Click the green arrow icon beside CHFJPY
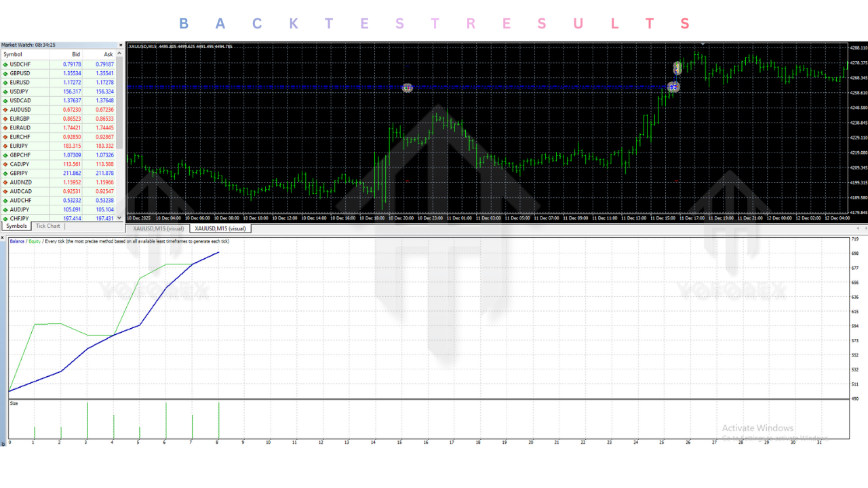Viewport: 868px width, 488px height. [5, 219]
